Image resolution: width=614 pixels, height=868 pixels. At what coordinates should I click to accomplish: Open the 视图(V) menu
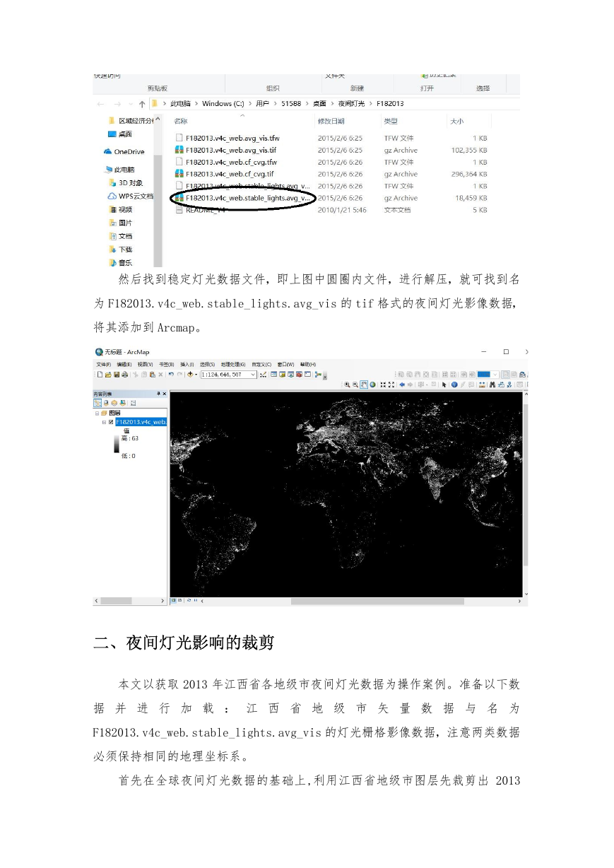coord(145,365)
